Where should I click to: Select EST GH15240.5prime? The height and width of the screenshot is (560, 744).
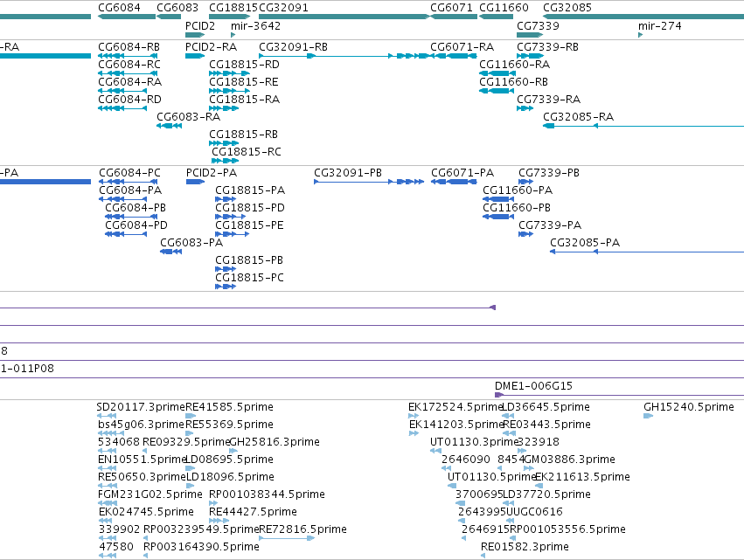coord(689,407)
